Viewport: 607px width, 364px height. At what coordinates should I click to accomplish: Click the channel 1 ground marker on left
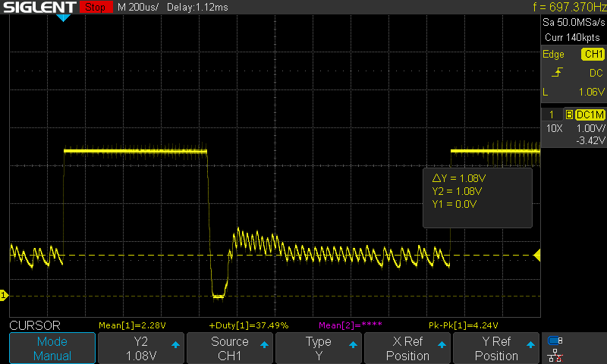[3, 294]
